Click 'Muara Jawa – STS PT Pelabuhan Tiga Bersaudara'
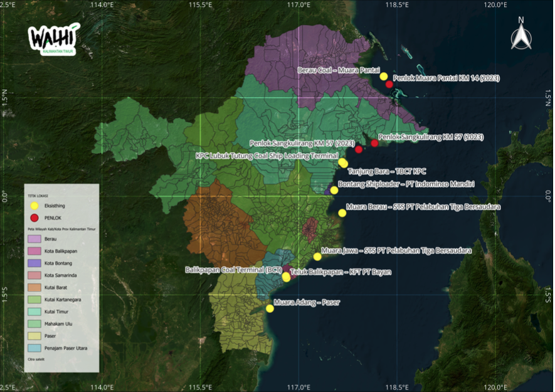Screen dimensions: 555x392 (396, 251)
